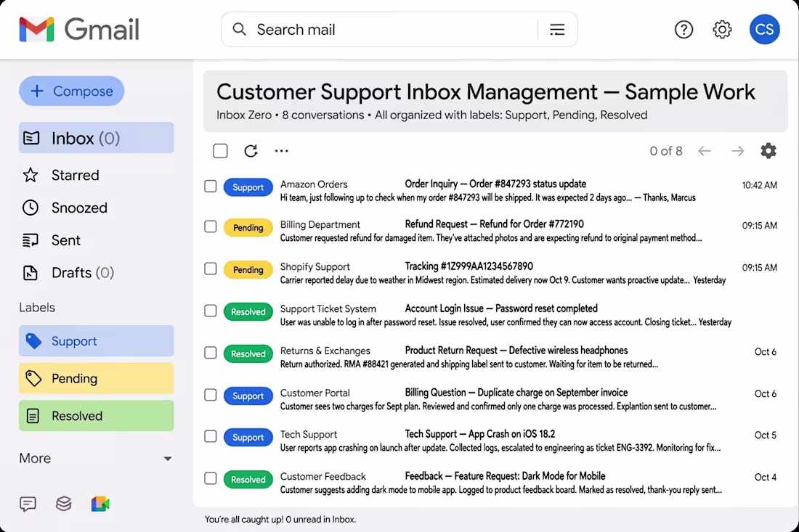The width and height of the screenshot is (799, 532).
Task: Click the tag icon beside Pending
Action: (x=33, y=378)
